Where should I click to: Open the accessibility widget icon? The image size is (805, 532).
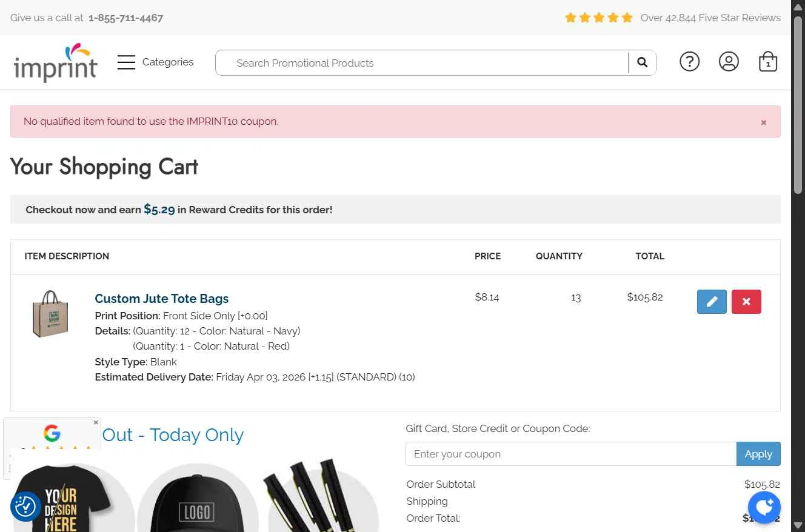coord(25,507)
